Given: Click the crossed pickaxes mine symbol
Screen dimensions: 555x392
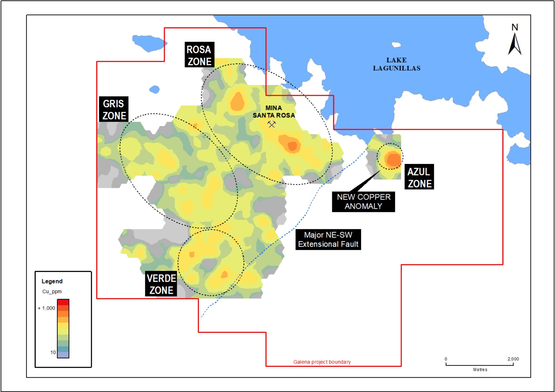Looking at the screenshot, I should click(x=271, y=124).
